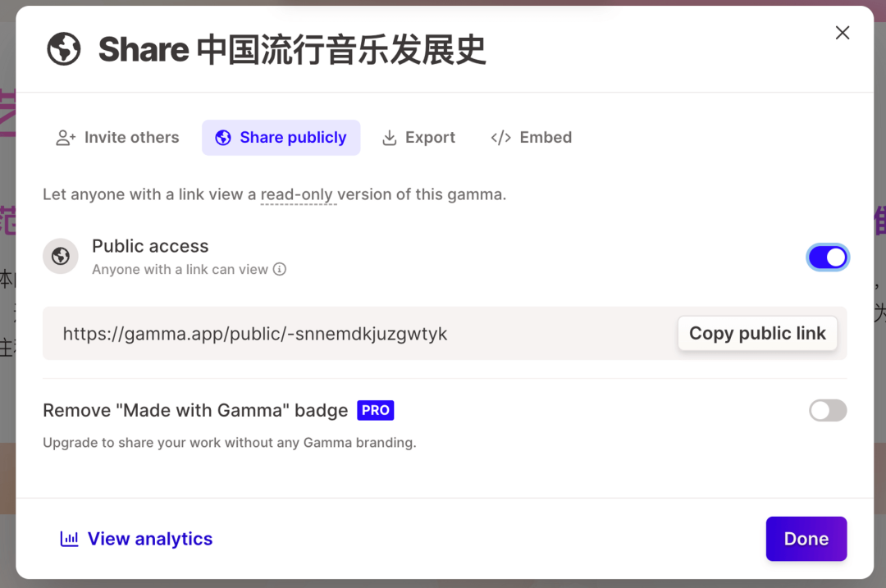886x588 pixels.
Task: Open View analytics
Action: click(x=137, y=539)
